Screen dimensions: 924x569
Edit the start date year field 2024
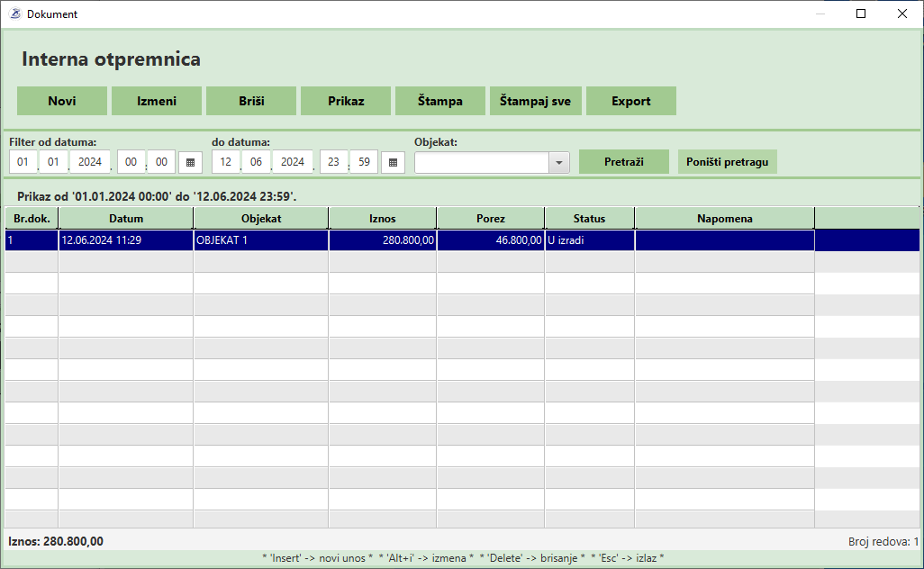[x=90, y=162]
